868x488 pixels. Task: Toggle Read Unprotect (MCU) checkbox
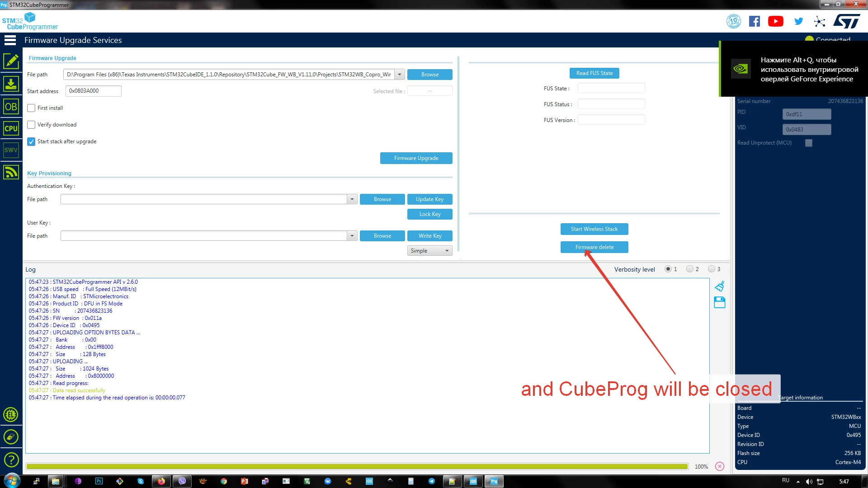809,143
